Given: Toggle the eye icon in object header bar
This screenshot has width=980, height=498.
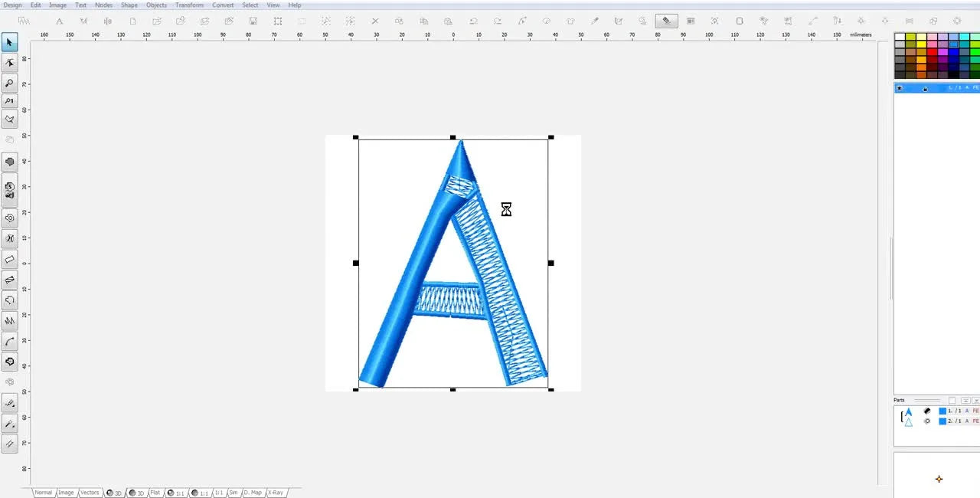Looking at the screenshot, I should 900,87.
